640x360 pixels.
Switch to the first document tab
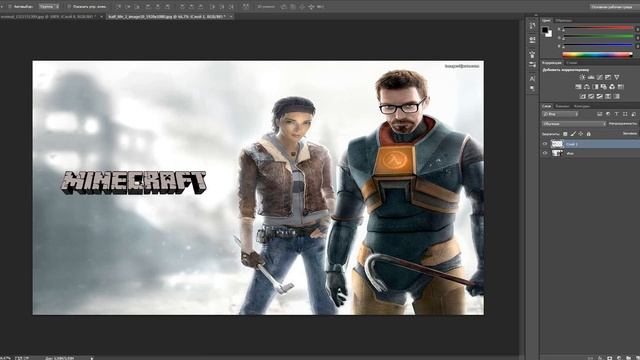(49, 17)
